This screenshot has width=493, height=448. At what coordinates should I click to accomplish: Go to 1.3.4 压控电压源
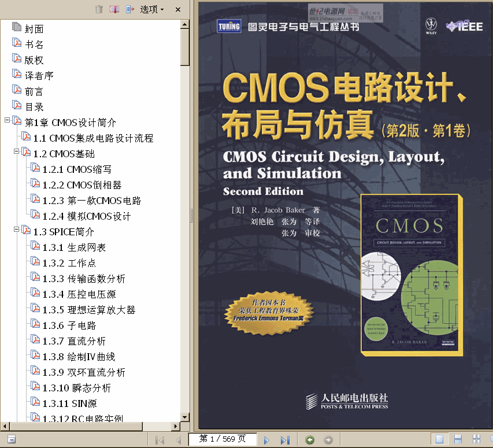pyautogui.click(x=79, y=294)
